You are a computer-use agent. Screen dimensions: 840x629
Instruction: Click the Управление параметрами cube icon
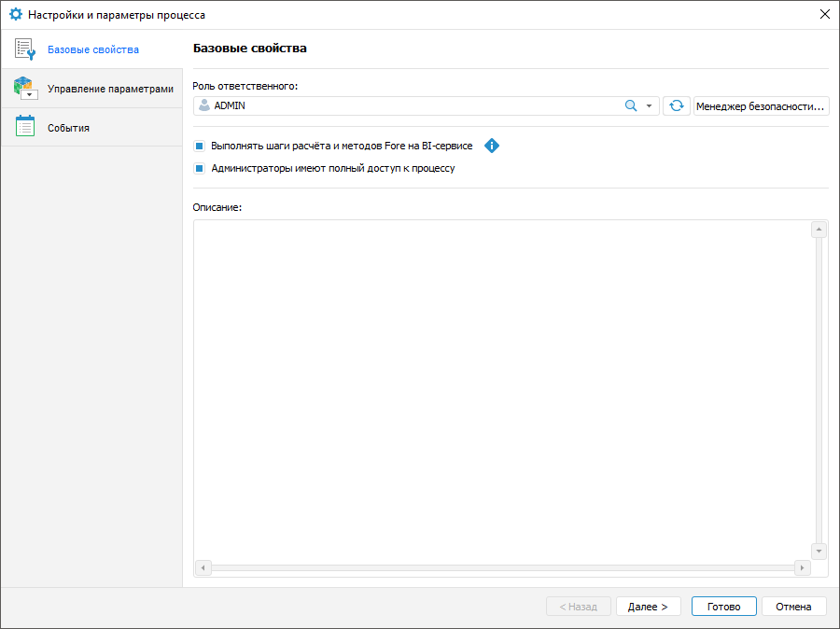(25, 89)
